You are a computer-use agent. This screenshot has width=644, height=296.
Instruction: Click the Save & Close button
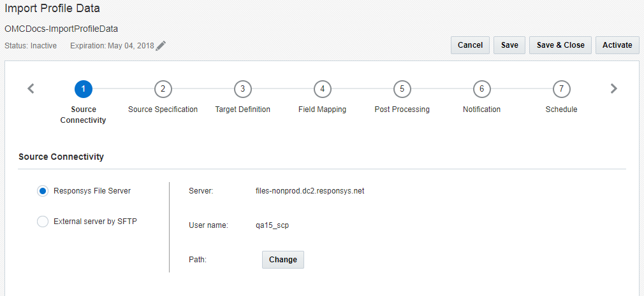click(x=560, y=45)
